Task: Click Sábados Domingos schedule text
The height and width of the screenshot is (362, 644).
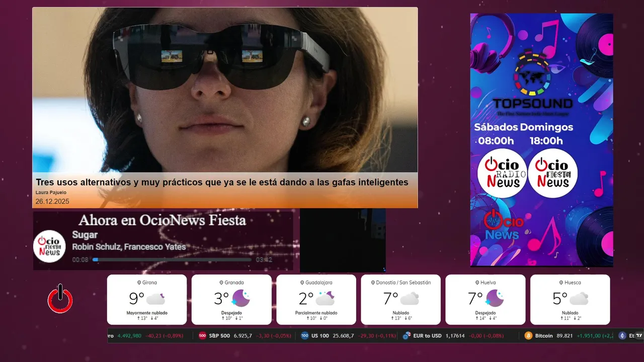Action: (x=524, y=127)
